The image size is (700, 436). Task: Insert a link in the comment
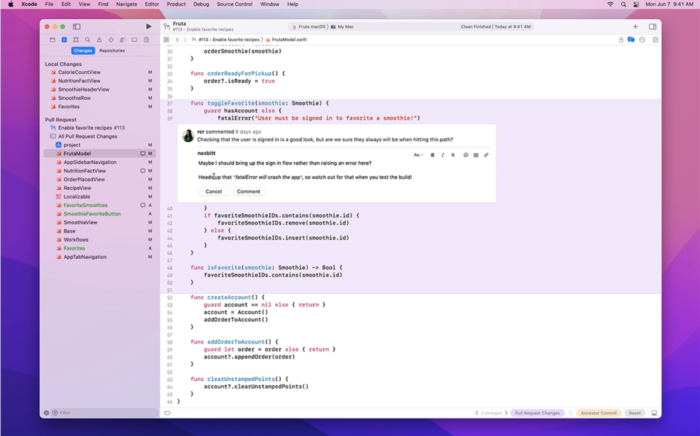(487, 155)
